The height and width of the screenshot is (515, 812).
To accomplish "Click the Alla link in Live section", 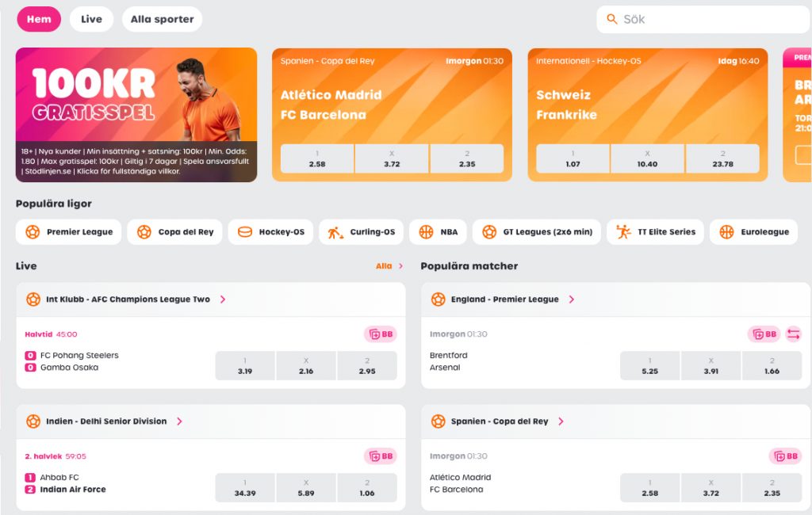I will point(389,266).
